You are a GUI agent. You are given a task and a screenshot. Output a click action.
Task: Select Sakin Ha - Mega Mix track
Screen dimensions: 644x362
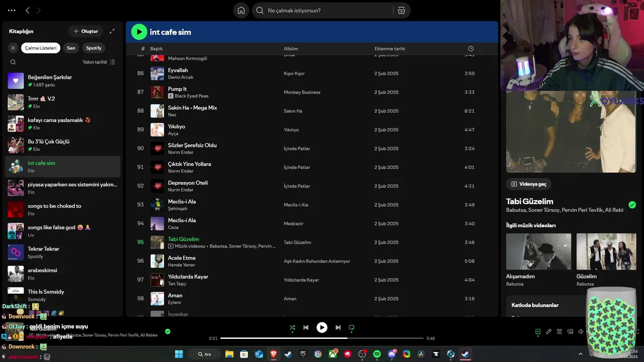[x=311, y=111]
